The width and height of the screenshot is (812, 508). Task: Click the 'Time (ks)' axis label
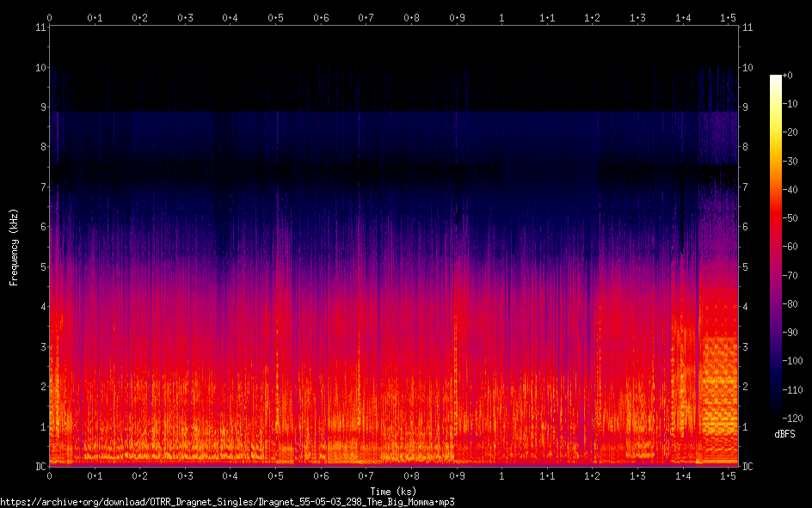(393, 492)
